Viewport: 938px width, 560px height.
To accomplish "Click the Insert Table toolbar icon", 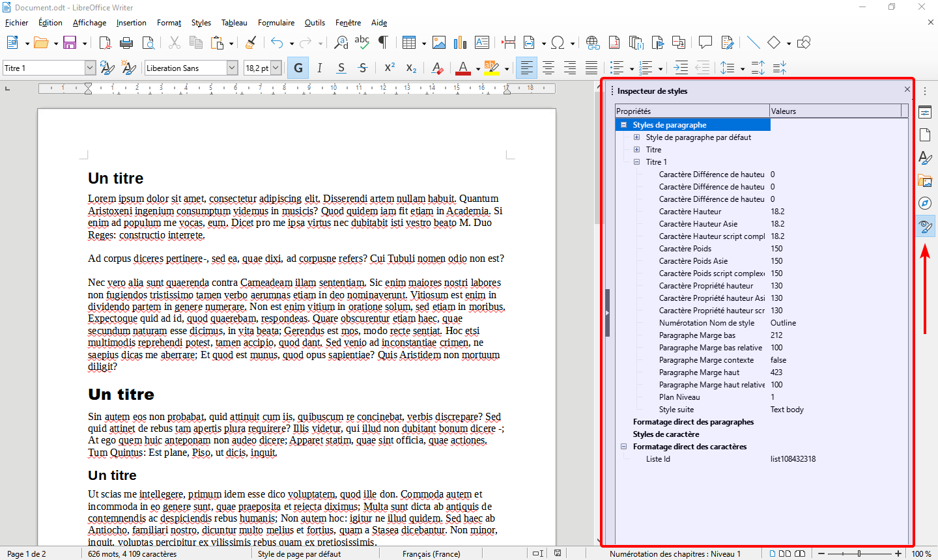I will coord(408,43).
